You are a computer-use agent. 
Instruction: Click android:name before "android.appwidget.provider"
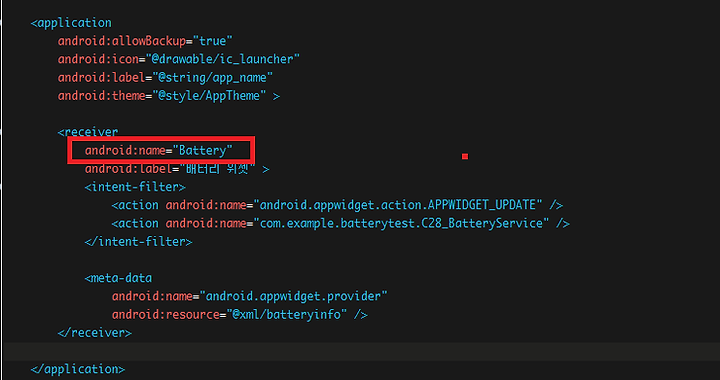[x=152, y=296]
